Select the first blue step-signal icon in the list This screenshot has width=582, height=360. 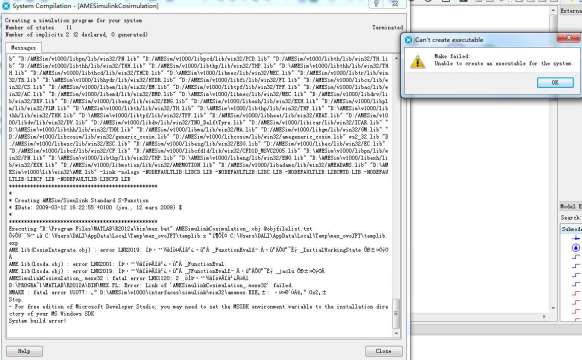coord(576,257)
